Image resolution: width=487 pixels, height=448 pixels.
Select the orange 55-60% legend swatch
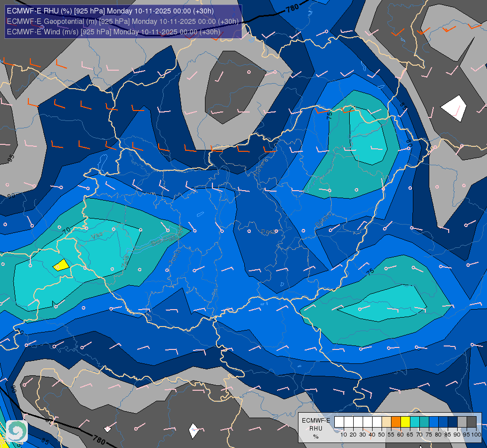396,422
